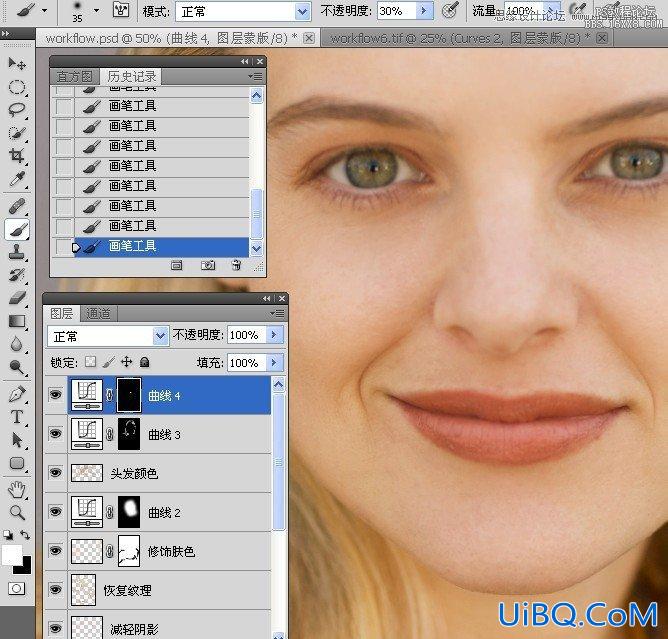Switch to the 图层 tab
668x639 pixels.
pyautogui.click(x=62, y=314)
